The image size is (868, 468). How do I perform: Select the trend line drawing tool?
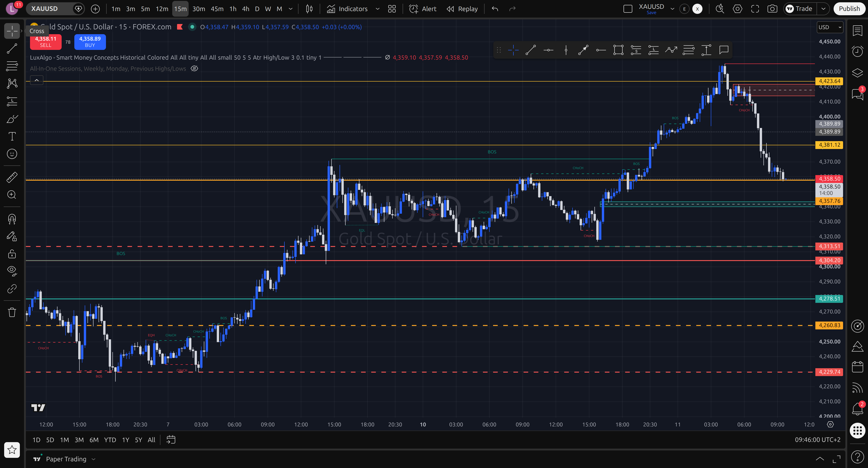point(12,49)
